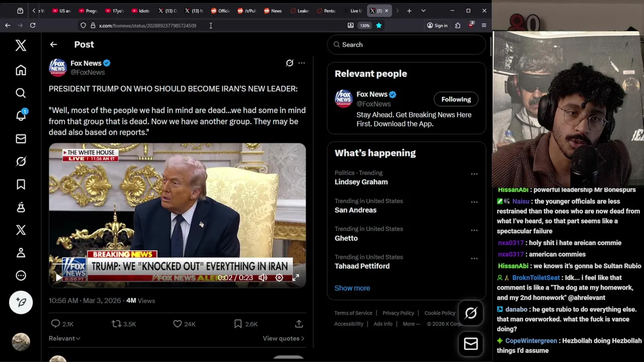This screenshot has width=644, height=362.
Task: Click the share post icon
Action: [x=299, y=324]
